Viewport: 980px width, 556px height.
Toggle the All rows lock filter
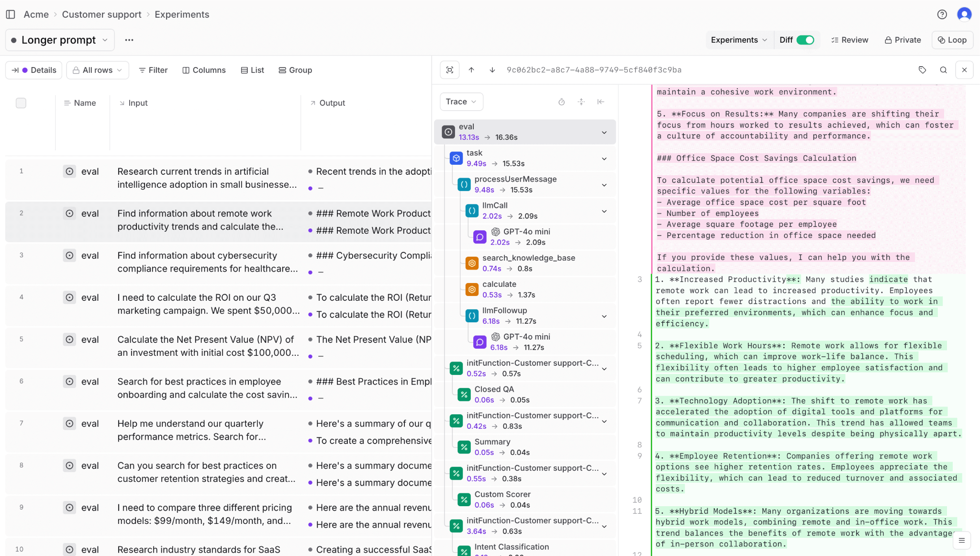pyautogui.click(x=97, y=70)
